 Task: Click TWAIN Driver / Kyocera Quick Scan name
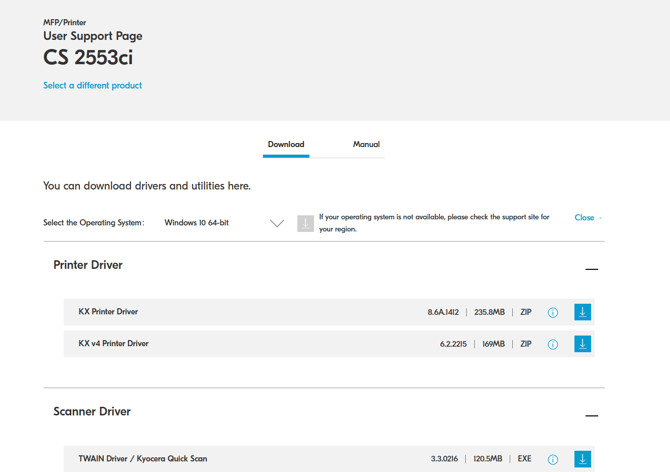[x=143, y=458]
